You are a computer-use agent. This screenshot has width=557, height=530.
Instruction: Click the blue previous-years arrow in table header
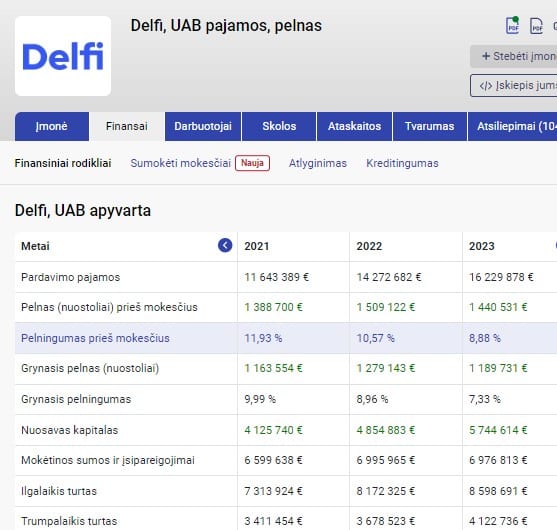click(x=225, y=245)
